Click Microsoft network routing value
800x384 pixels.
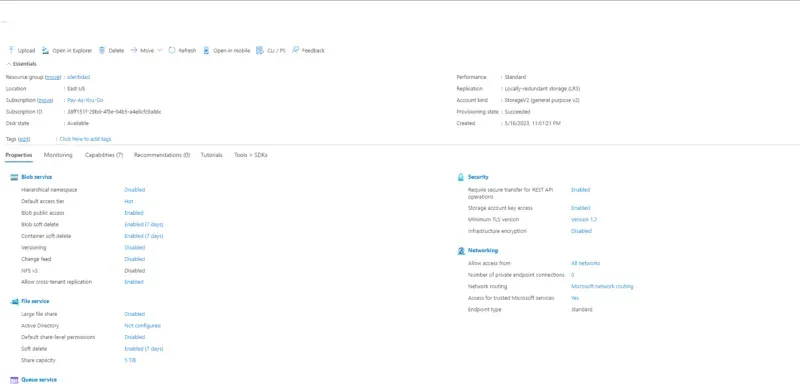coord(602,287)
